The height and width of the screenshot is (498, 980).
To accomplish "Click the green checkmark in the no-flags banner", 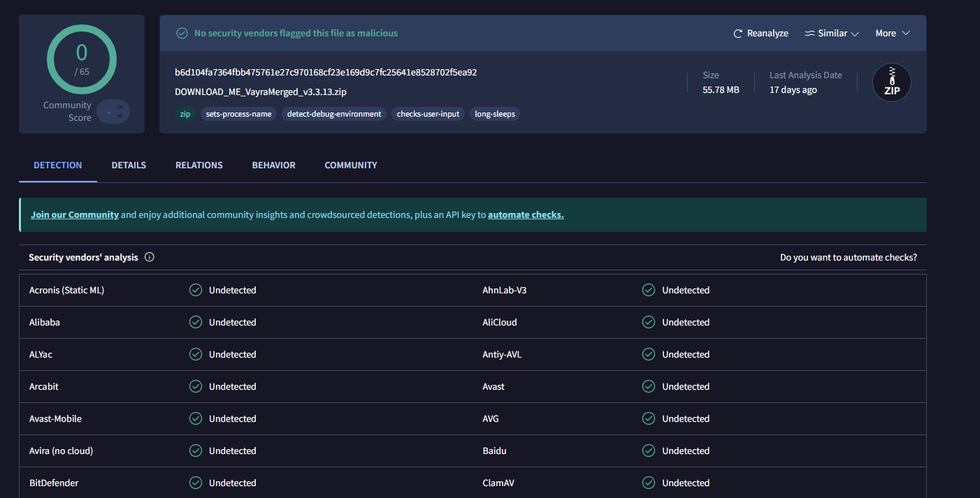I will coord(182,33).
